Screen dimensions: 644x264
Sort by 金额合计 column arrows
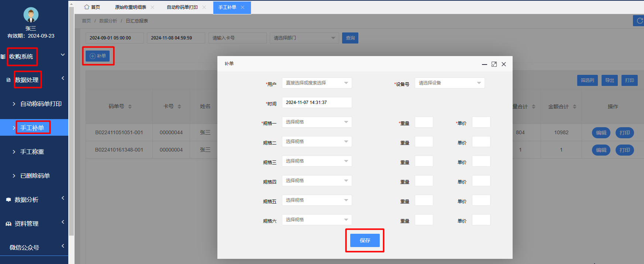(x=575, y=107)
